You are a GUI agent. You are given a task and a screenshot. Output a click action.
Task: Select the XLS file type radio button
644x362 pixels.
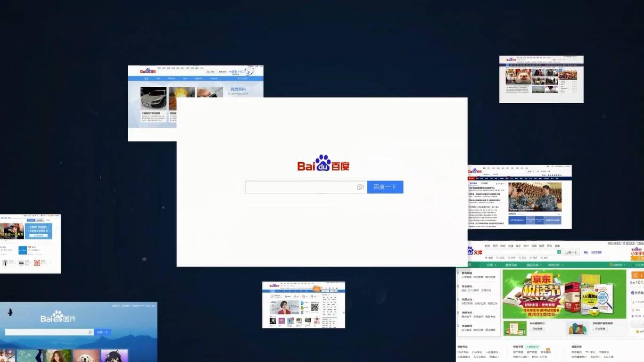pyautogui.click(x=541, y=258)
